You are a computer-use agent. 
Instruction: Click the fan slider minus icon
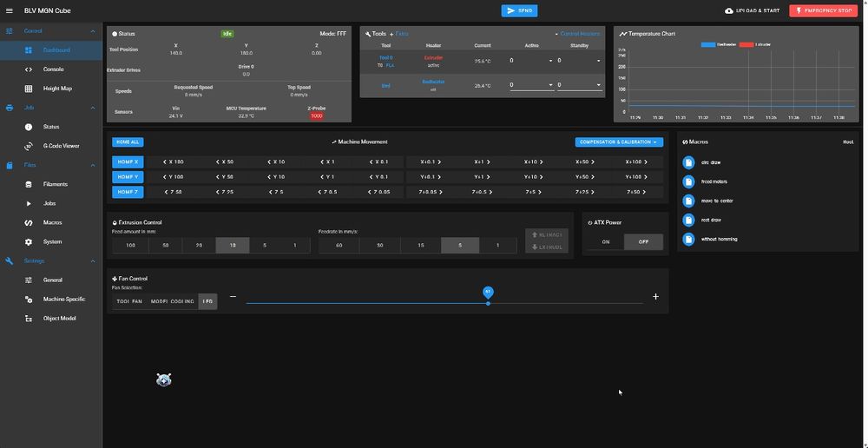[233, 297]
